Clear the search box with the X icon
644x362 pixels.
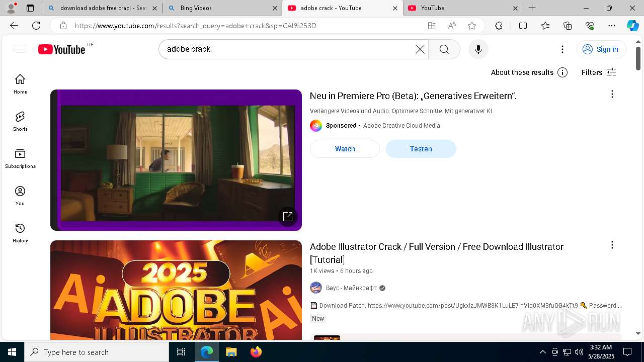click(x=420, y=49)
